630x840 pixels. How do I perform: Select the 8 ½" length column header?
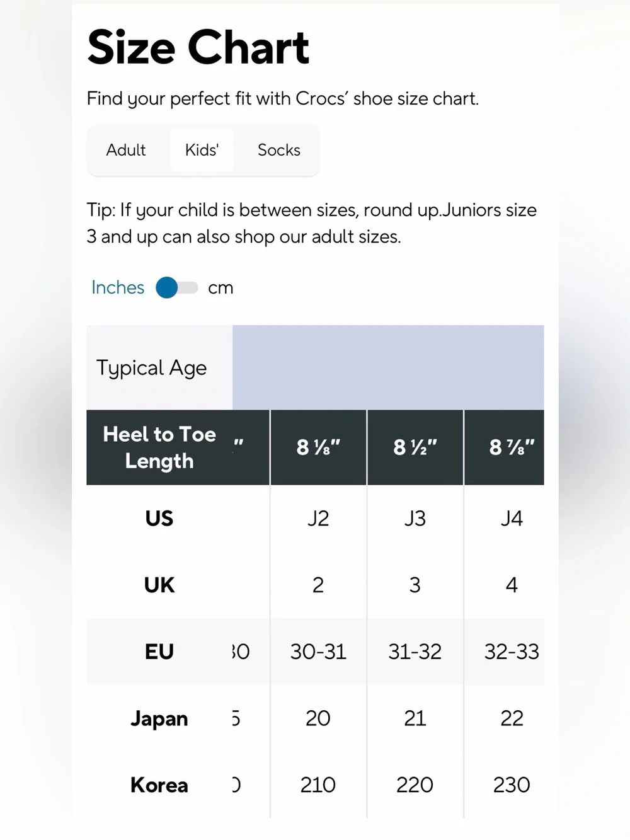415,447
